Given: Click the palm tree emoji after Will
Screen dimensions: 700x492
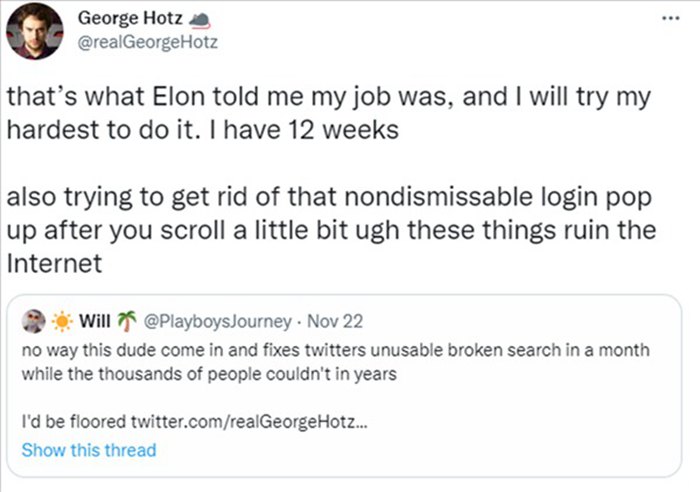Looking at the screenshot, I should point(127,320).
